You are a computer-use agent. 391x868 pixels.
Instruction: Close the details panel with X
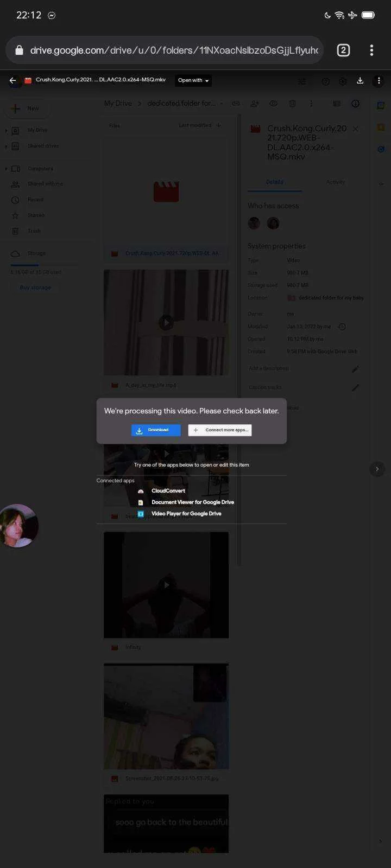tap(355, 129)
